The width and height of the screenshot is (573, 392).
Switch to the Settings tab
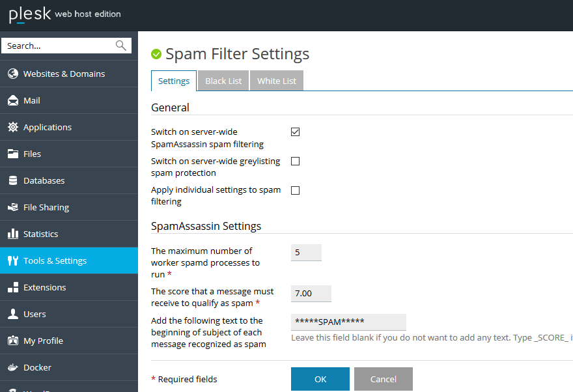174,81
